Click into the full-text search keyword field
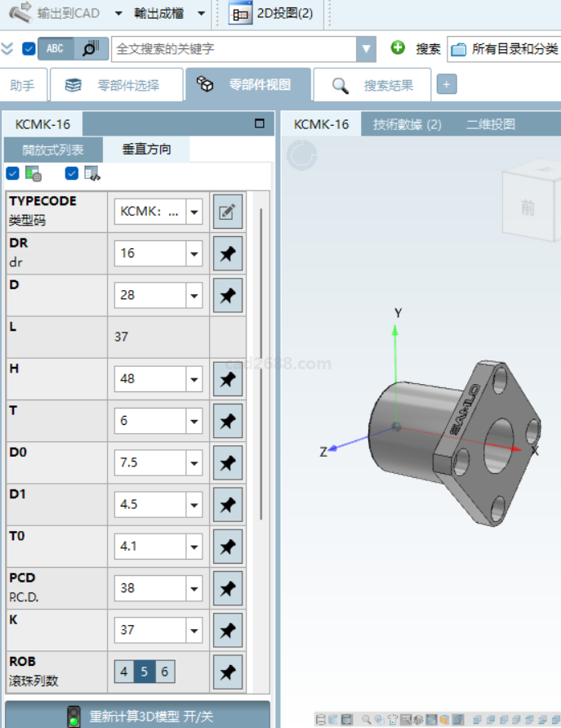Screen dimensions: 561x728 point(233,49)
